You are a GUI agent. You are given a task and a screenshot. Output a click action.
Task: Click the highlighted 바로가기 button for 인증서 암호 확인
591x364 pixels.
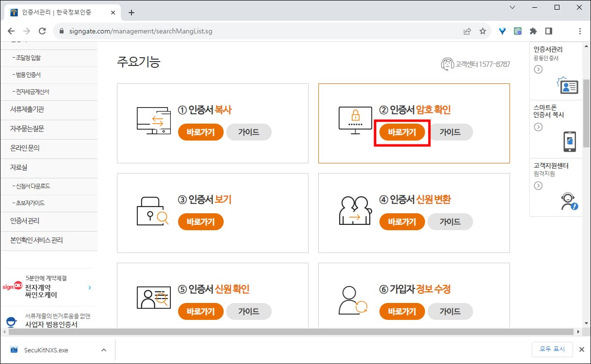(x=401, y=132)
